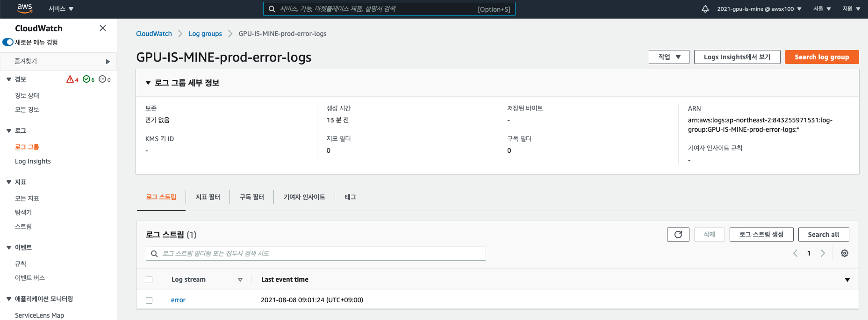Go to previous page of log streams
Image resolution: width=868 pixels, height=320 pixels.
pos(795,253)
